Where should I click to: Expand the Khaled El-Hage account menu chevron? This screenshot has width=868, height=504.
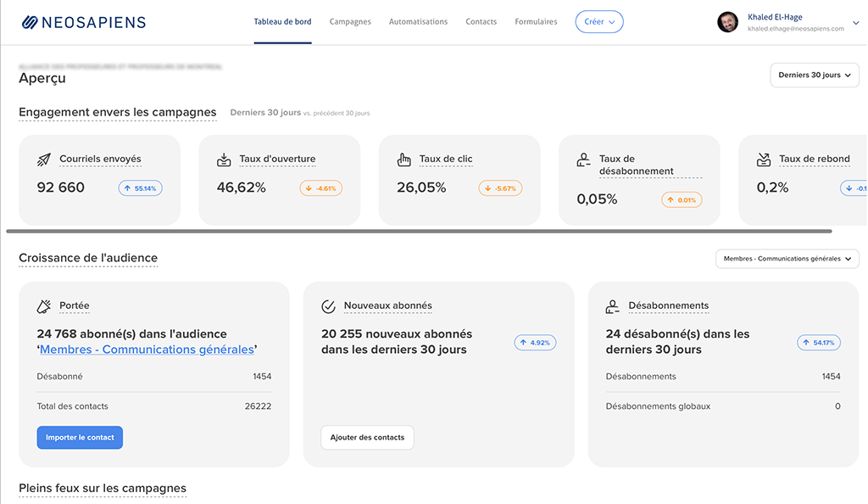point(855,23)
